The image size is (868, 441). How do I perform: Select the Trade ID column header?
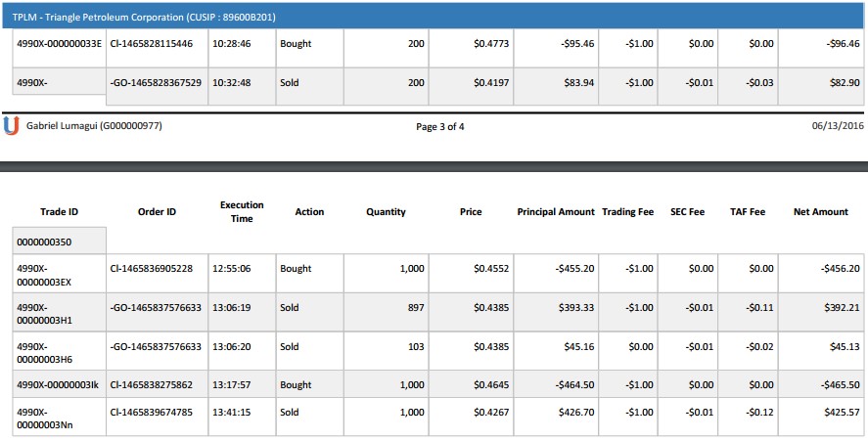tap(59, 212)
